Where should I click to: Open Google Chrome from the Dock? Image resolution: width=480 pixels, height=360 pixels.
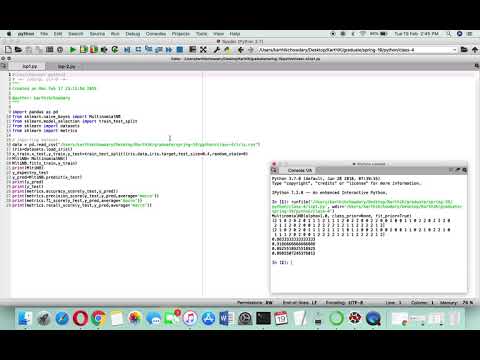pyautogui.click(x=98, y=318)
